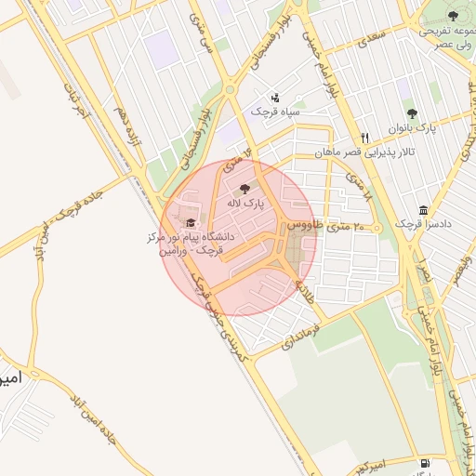
Task: Click the Sepah Qarchak police icon
Action: 275,99
